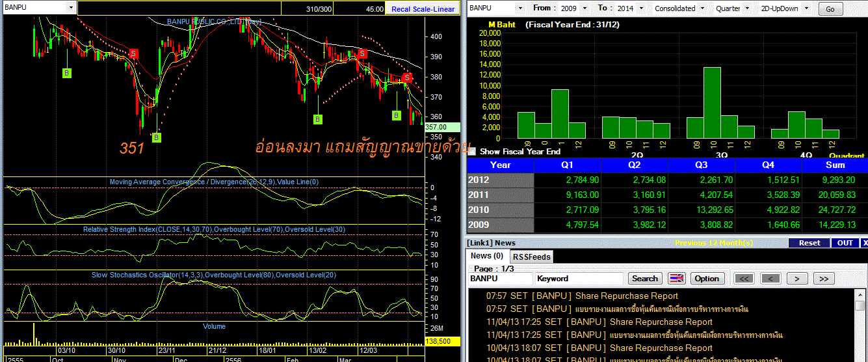This screenshot has width=868, height=362.
Task: Click the Reset button in news header
Action: point(809,243)
